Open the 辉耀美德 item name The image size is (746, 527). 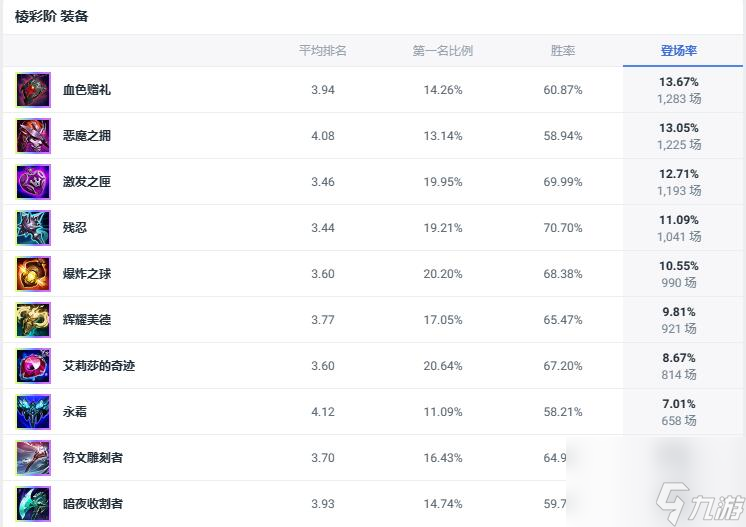87,320
